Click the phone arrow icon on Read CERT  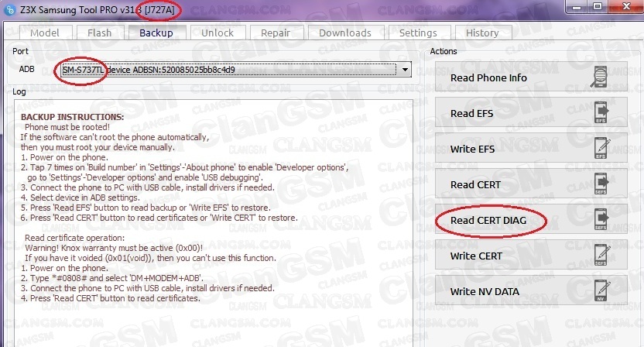coord(601,184)
